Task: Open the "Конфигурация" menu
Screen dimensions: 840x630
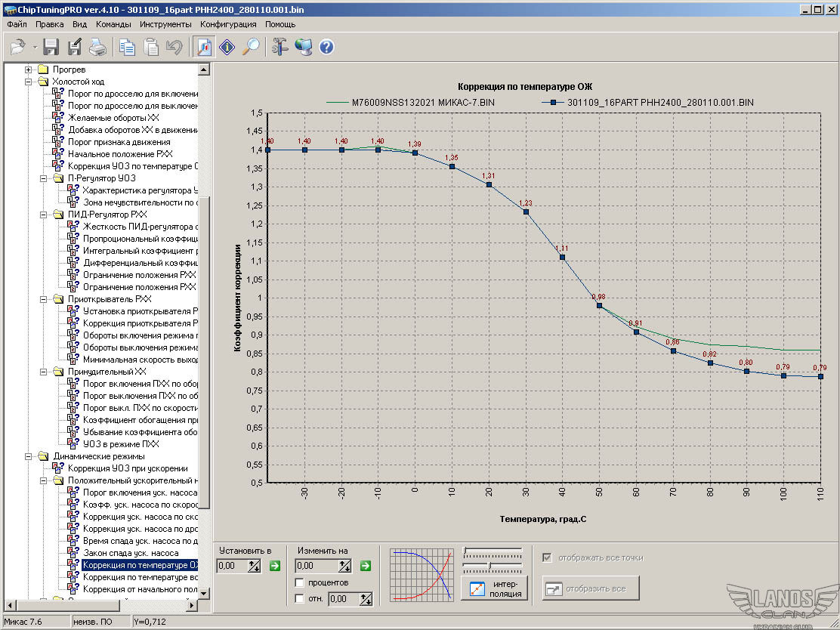Action: click(228, 24)
